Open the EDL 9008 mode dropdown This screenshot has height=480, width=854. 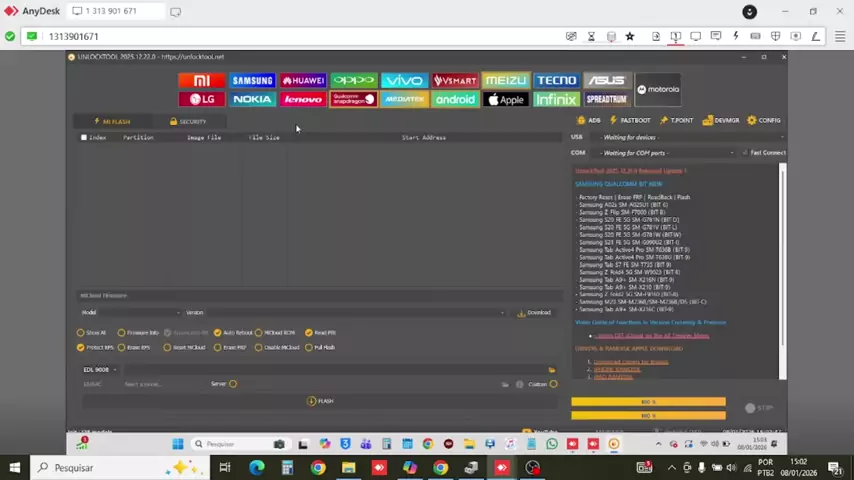point(100,370)
